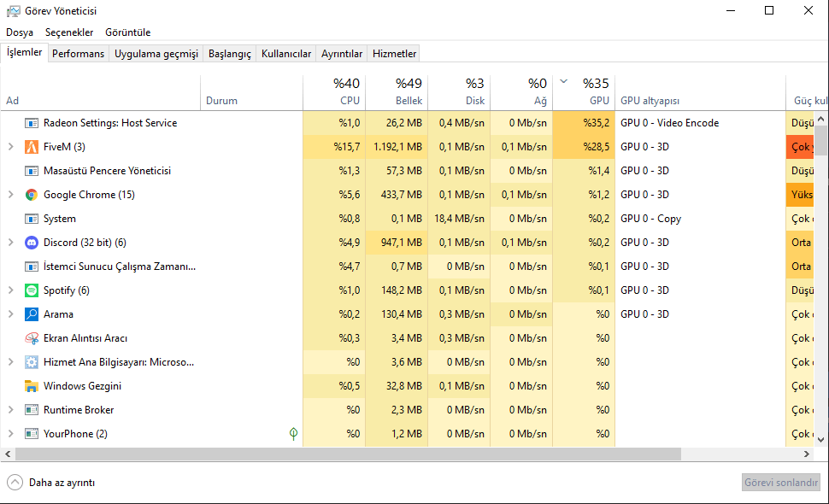The width and height of the screenshot is (829, 504).
Task: Select the 947,1 MB memory cell of Discord
Action: point(397,243)
